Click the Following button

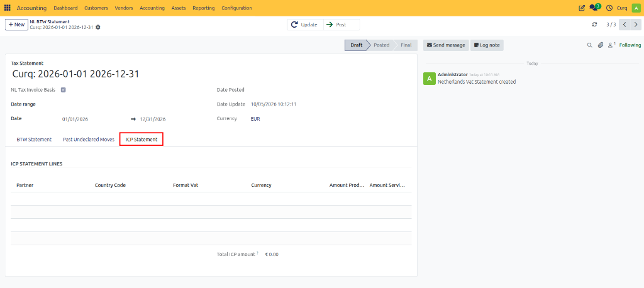pos(630,45)
